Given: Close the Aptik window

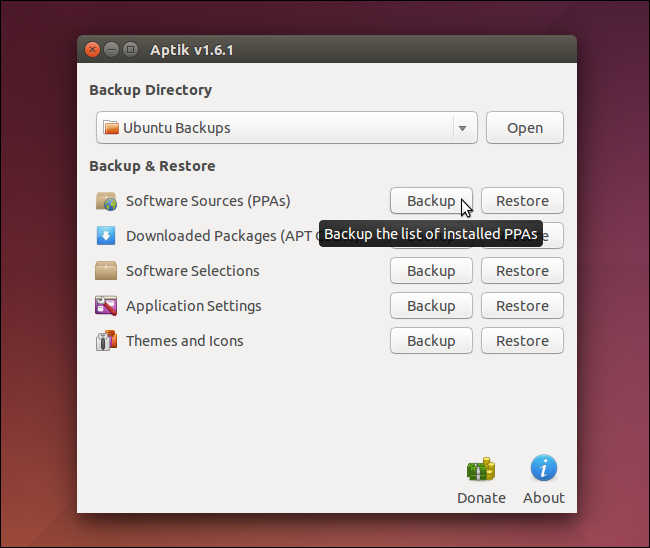Looking at the screenshot, I should (x=92, y=50).
